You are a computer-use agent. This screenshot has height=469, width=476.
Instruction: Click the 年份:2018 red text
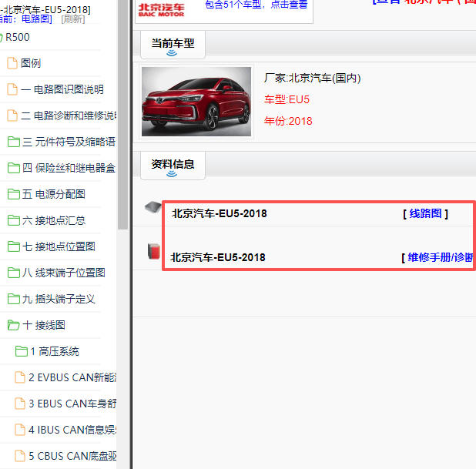[288, 121]
